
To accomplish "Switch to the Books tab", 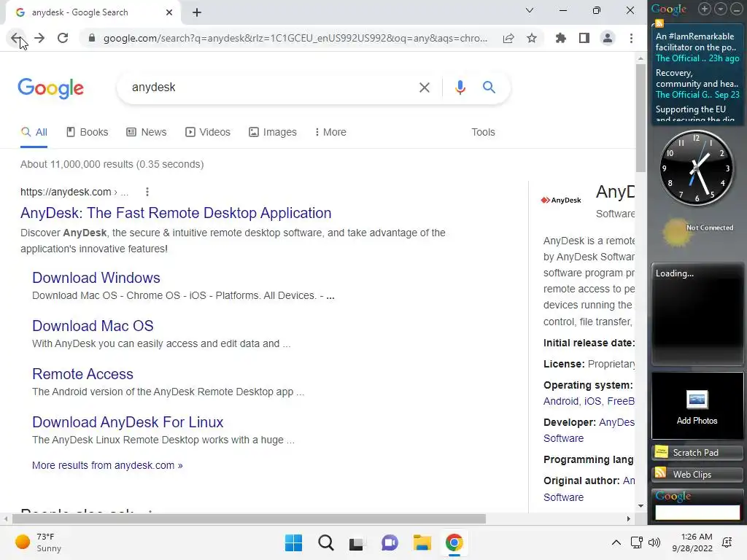I will tap(88, 132).
